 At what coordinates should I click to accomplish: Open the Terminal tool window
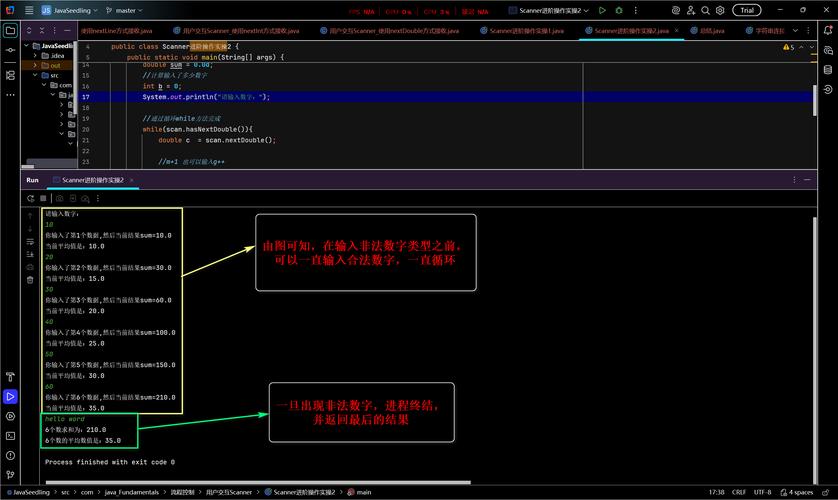[10, 436]
